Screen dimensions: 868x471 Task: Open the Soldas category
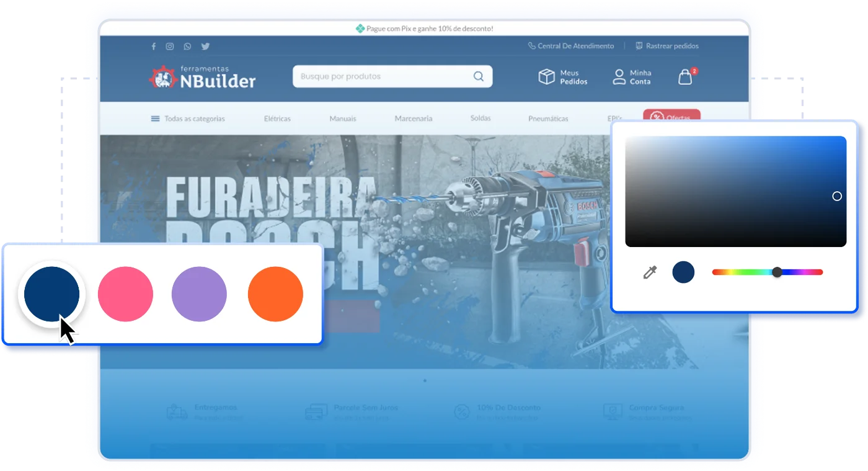(x=480, y=118)
